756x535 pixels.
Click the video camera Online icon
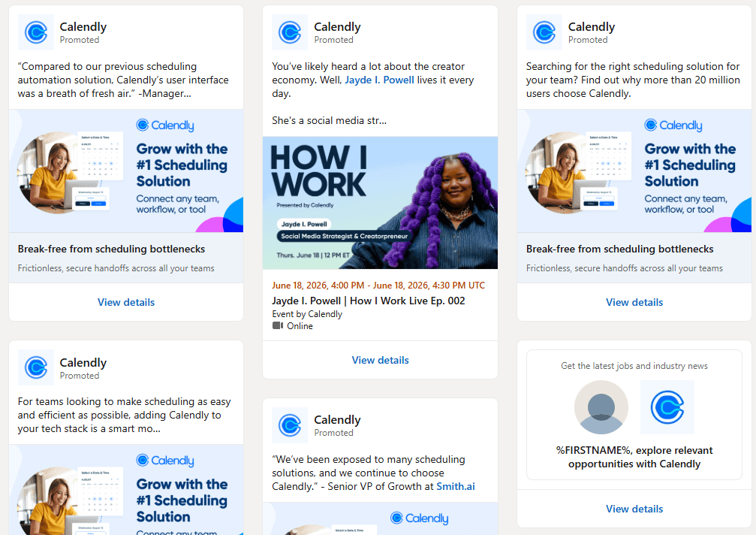(x=278, y=325)
